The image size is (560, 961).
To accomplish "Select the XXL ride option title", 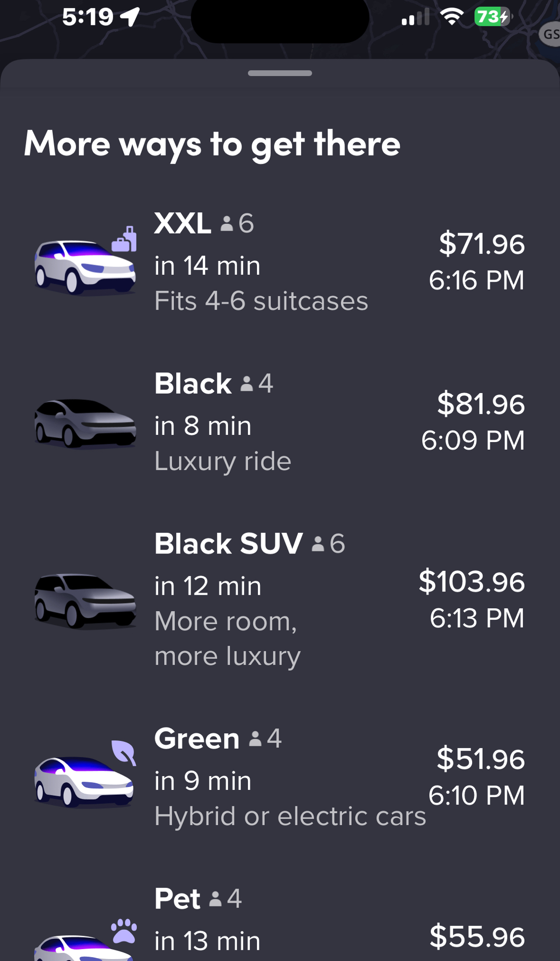I will click(x=183, y=223).
